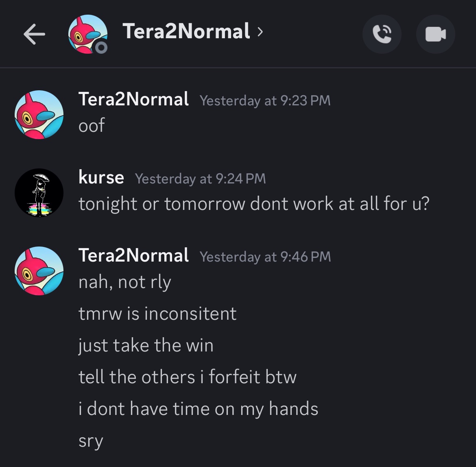Start a video call with Tera2Normal
This screenshot has height=467, width=476.
click(x=435, y=35)
